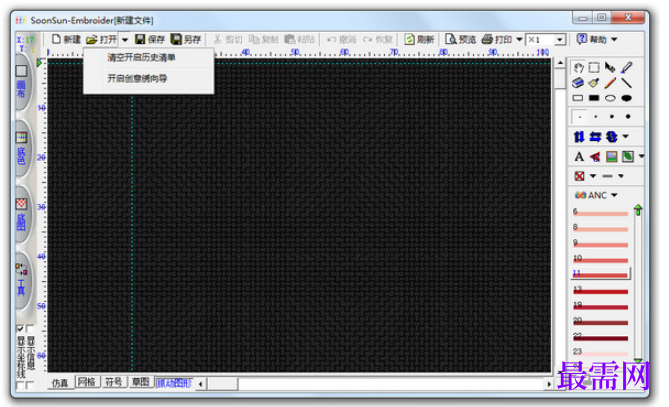Click the red cross stitch icon
Screen dimensions: 669x407
click(x=579, y=176)
